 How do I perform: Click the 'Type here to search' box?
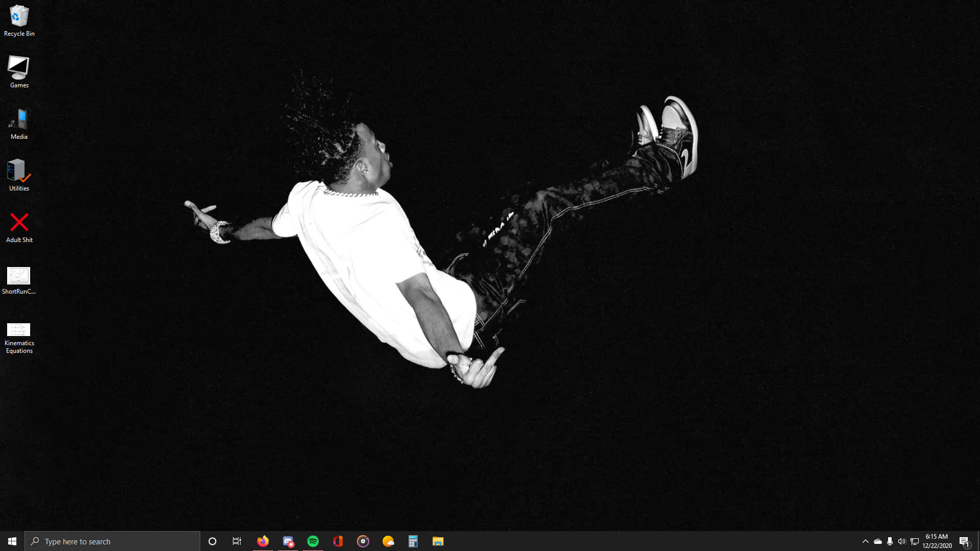coord(112,541)
